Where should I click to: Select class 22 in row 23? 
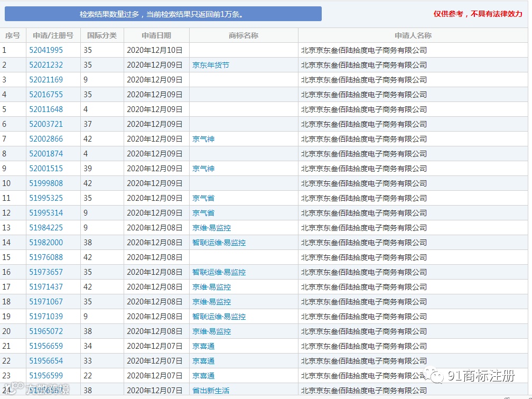[x=88, y=376]
